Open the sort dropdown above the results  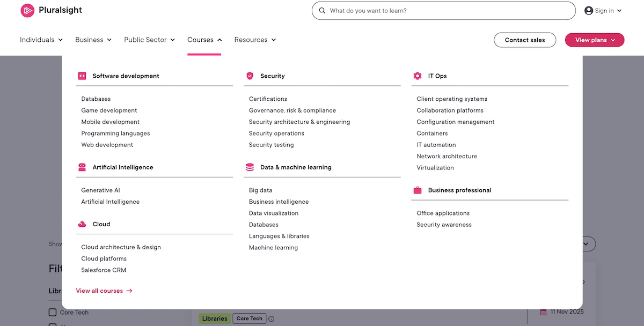pos(587,244)
